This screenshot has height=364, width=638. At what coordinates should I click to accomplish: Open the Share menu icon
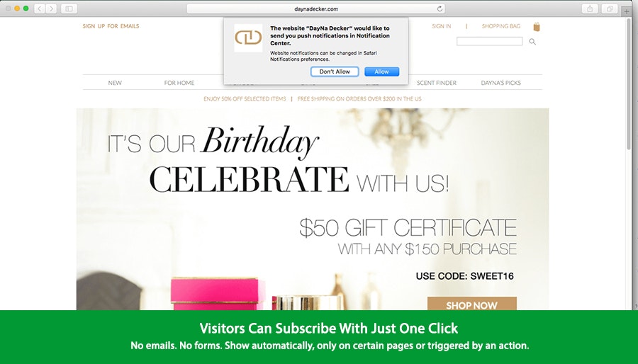(590, 8)
